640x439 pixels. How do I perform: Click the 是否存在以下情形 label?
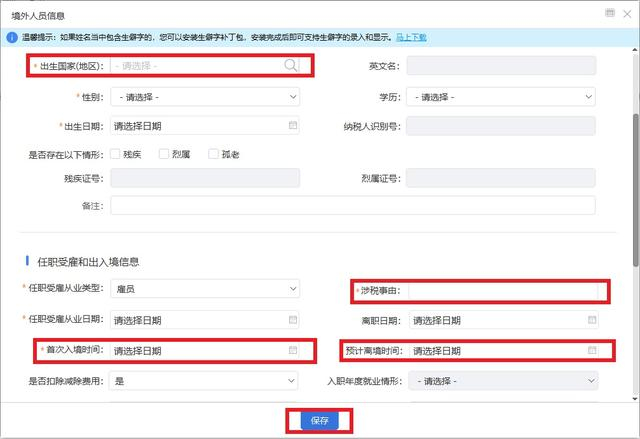coord(66,155)
